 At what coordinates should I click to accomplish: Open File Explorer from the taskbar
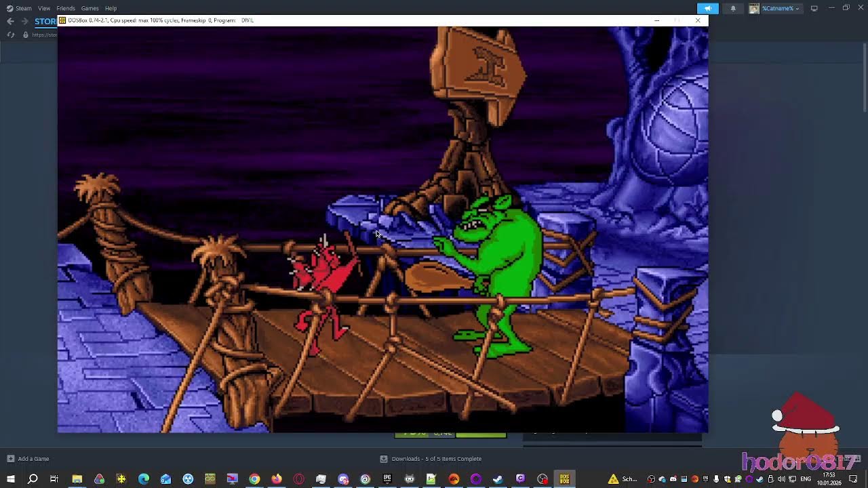coord(77,479)
